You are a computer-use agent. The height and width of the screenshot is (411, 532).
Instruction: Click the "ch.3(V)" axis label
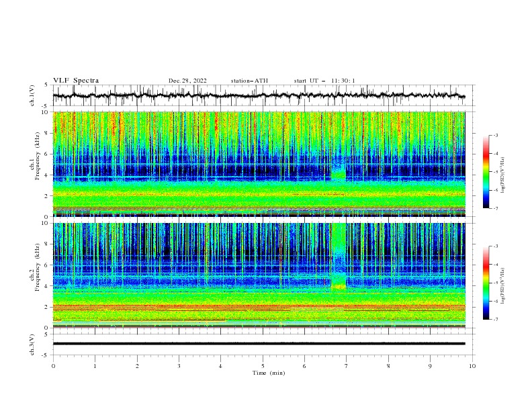coord(32,345)
